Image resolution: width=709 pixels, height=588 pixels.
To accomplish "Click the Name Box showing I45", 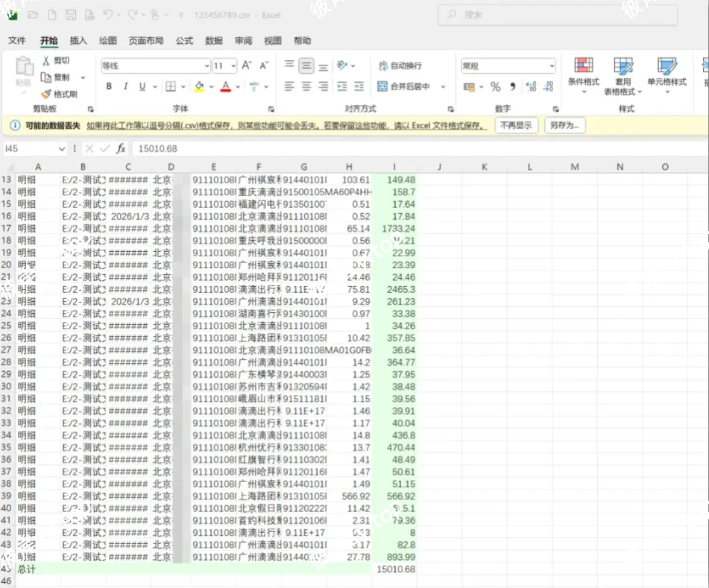I will tap(34, 148).
